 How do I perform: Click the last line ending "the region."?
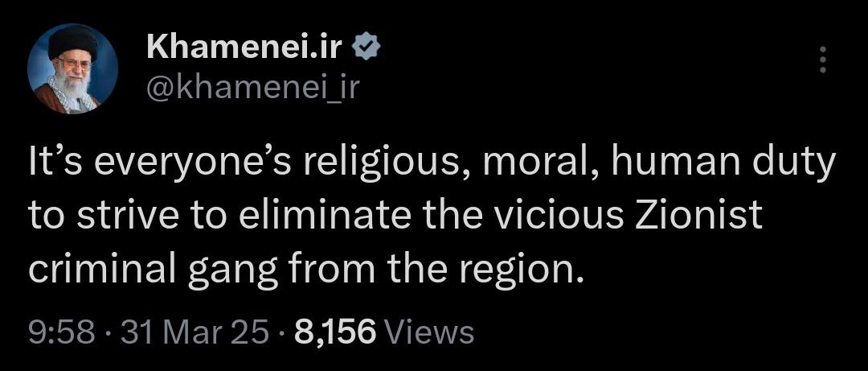click(304, 270)
